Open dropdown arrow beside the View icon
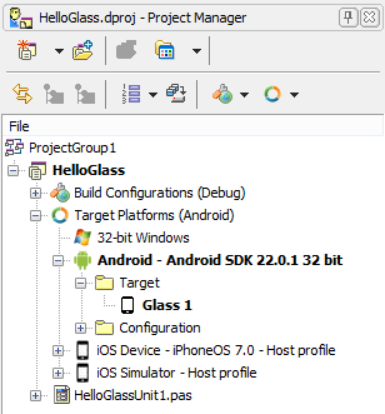385x414 pixels. (197, 51)
